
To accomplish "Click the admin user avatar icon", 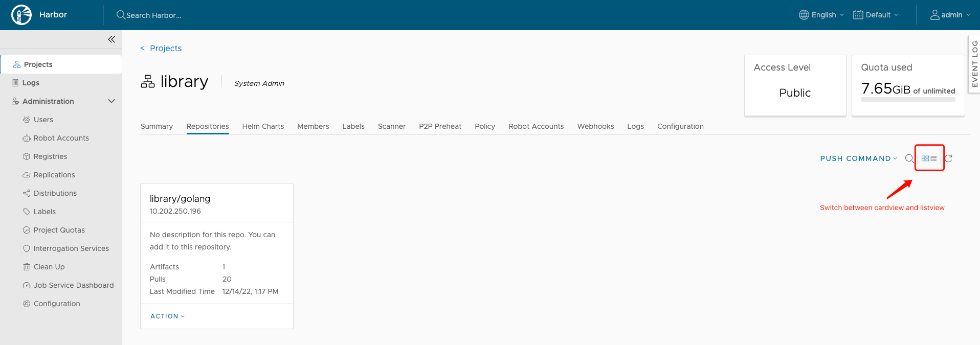I will (935, 15).
